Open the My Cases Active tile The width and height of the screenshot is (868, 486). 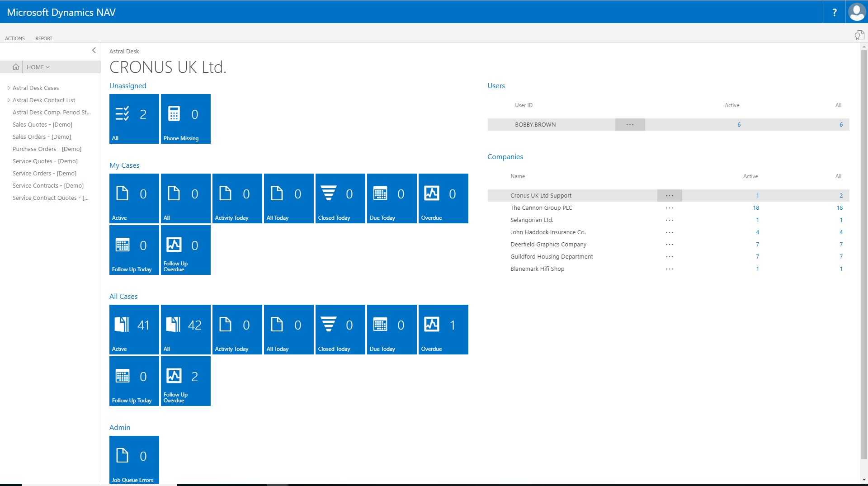pos(134,198)
